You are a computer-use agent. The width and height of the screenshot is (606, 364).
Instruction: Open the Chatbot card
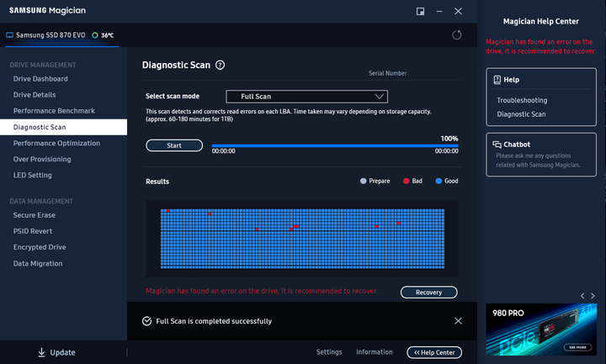[541, 155]
